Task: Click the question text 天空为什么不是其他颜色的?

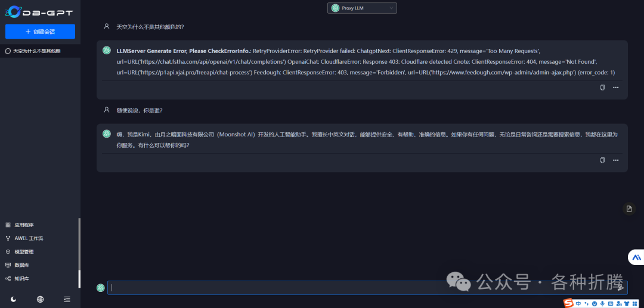Action: (150, 27)
